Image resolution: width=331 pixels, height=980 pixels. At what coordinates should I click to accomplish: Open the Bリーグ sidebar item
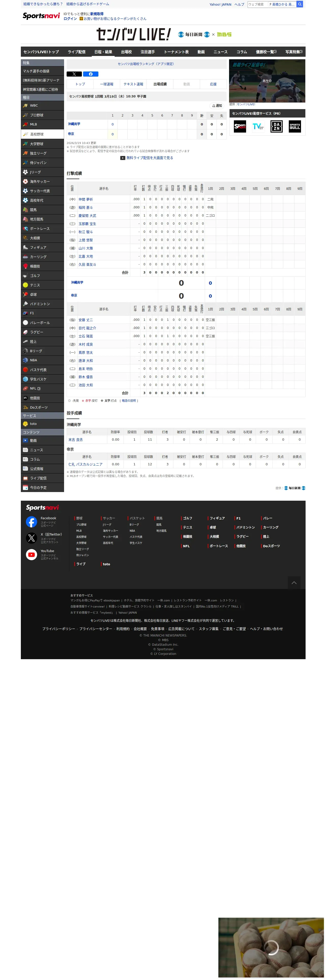[42, 351]
